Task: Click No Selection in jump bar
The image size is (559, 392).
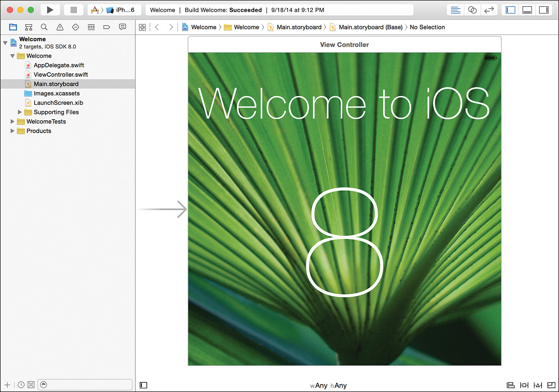Action: 427,27
